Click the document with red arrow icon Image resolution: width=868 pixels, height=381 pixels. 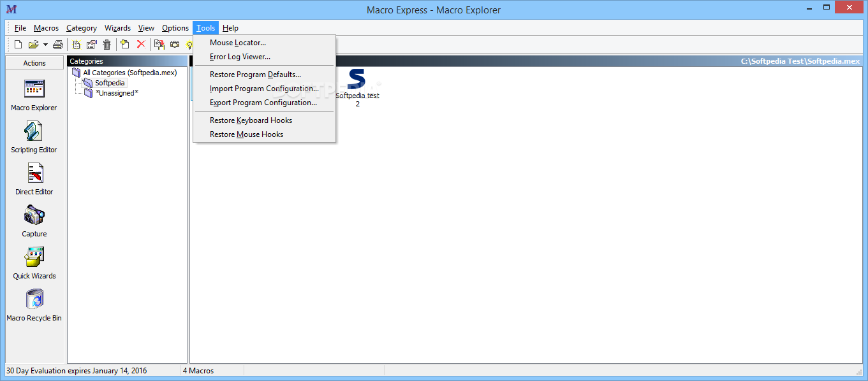pyautogui.click(x=159, y=45)
